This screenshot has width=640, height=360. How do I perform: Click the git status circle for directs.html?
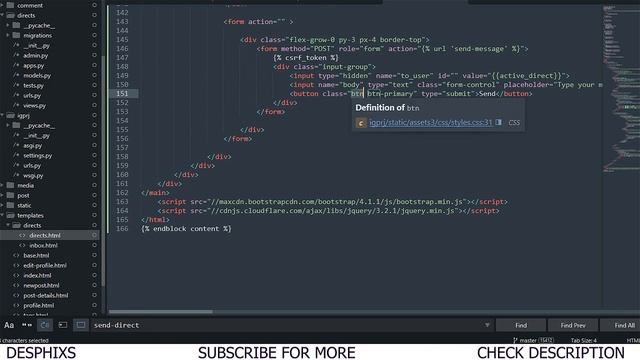pos(94,235)
